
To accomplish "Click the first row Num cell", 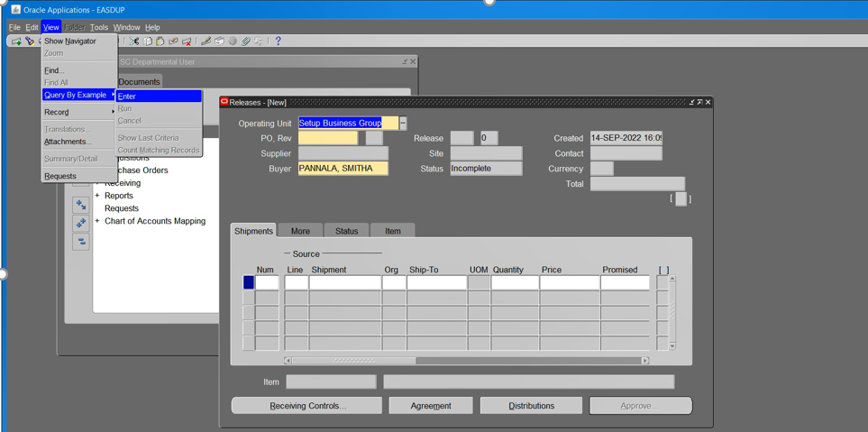I will pyautogui.click(x=267, y=282).
